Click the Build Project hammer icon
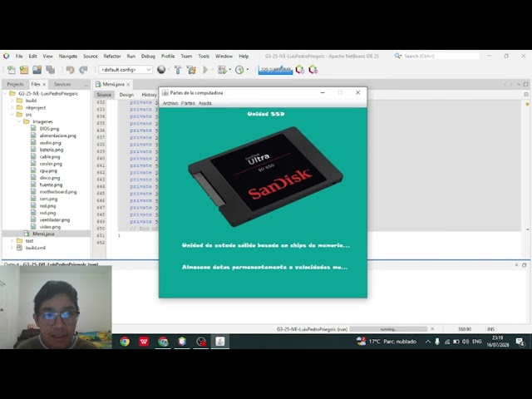 coord(177,70)
